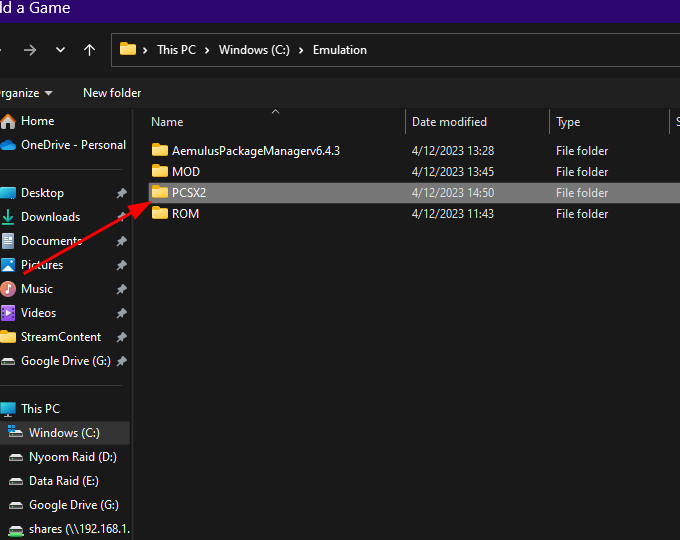Viewport: 680px width, 540px height.
Task: Open Videos in quick access
Action: click(x=38, y=313)
